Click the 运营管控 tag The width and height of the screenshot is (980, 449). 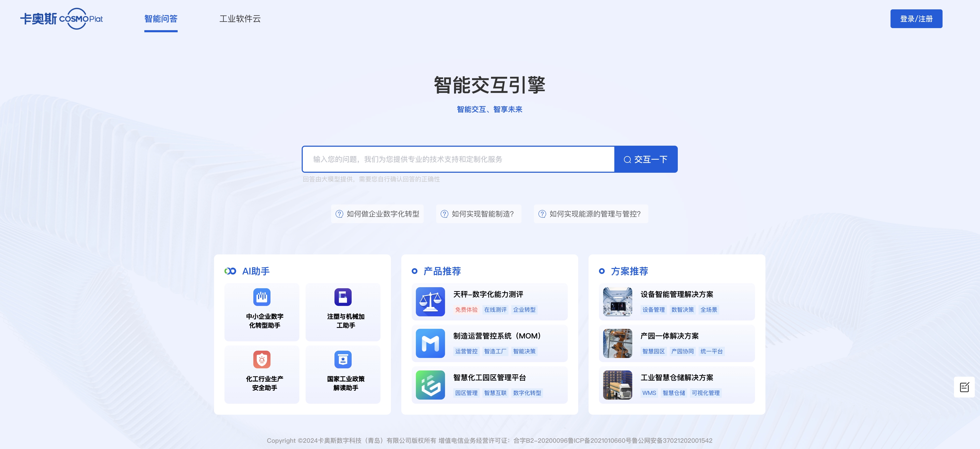point(466,351)
